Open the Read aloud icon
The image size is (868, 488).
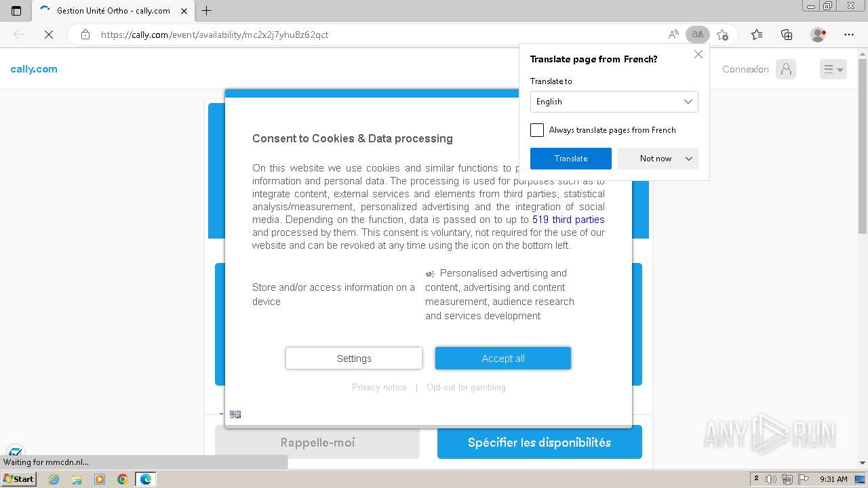[x=673, y=35]
